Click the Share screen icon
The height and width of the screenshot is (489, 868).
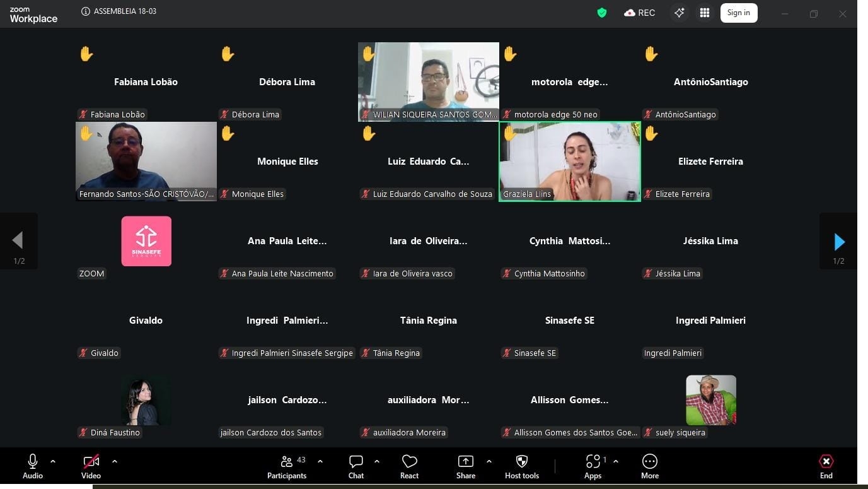click(465, 467)
